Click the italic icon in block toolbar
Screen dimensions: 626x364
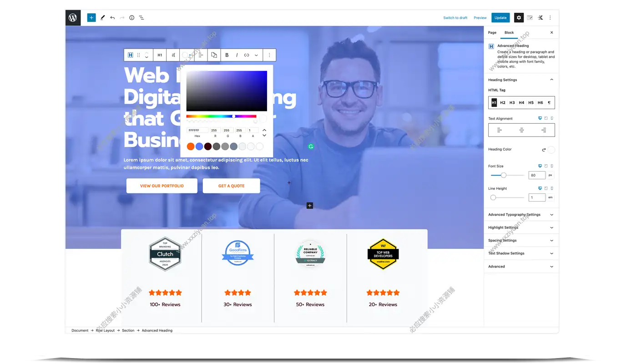coord(237,55)
